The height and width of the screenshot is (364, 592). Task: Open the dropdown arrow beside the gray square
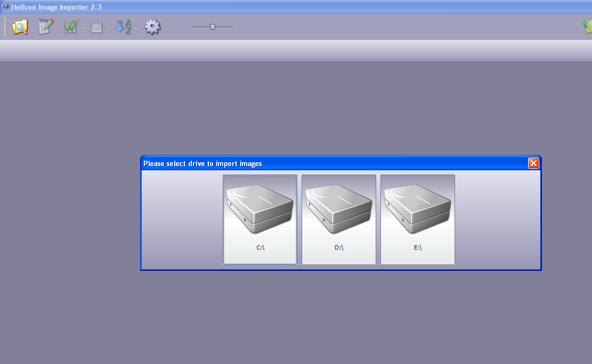109,28
